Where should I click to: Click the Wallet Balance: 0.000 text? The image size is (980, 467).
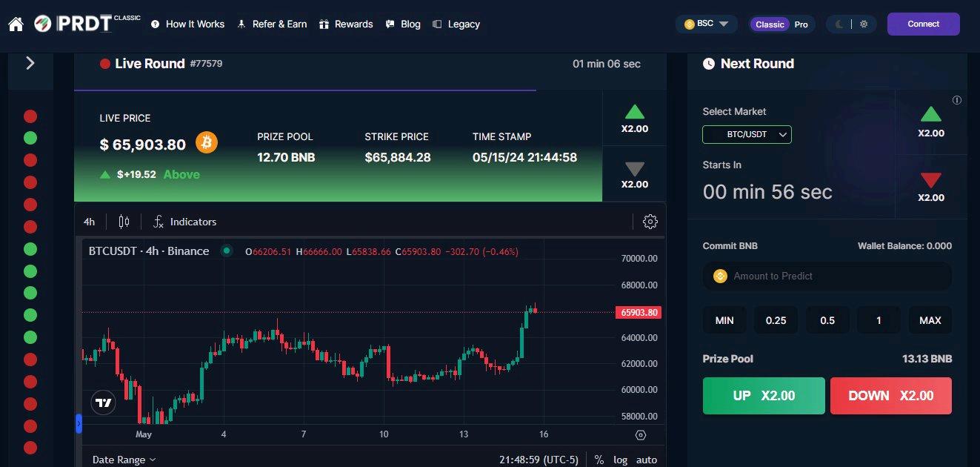tap(904, 246)
